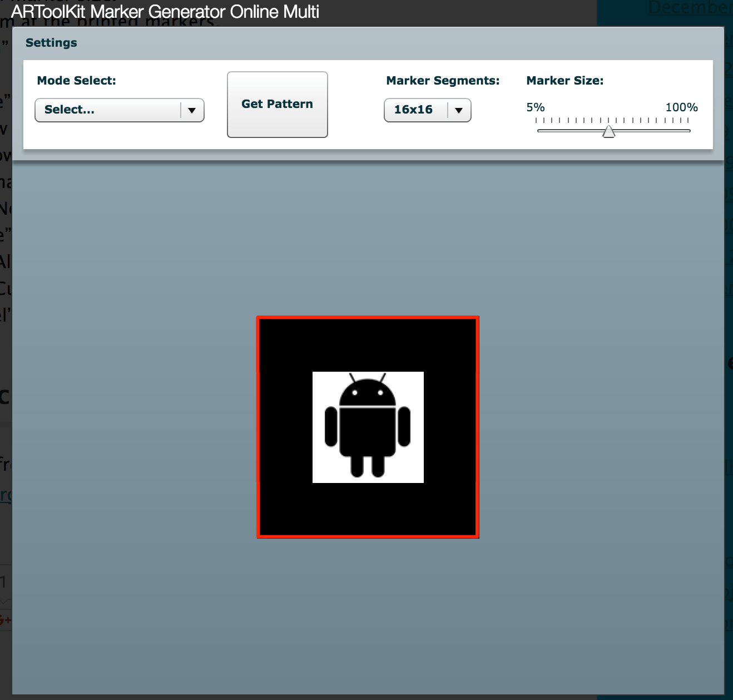Click the ARToolKit Marker Generator Online Multi title
The width and height of the screenshot is (733, 700).
[165, 12]
